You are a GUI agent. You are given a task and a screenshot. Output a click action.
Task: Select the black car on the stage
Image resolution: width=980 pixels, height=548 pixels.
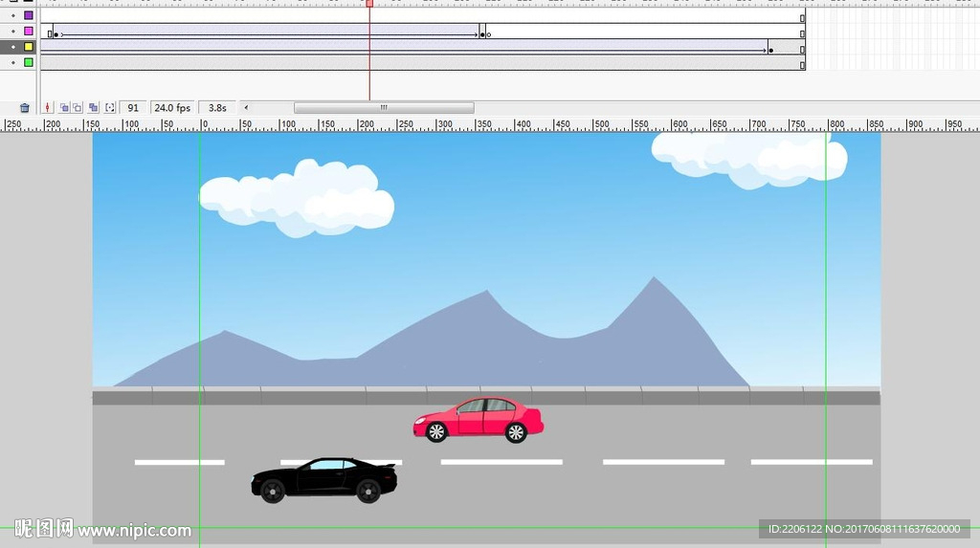click(x=323, y=480)
